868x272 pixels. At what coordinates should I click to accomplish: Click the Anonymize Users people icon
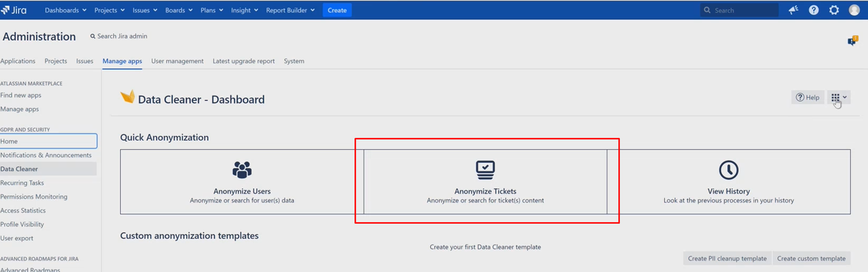pos(242,170)
